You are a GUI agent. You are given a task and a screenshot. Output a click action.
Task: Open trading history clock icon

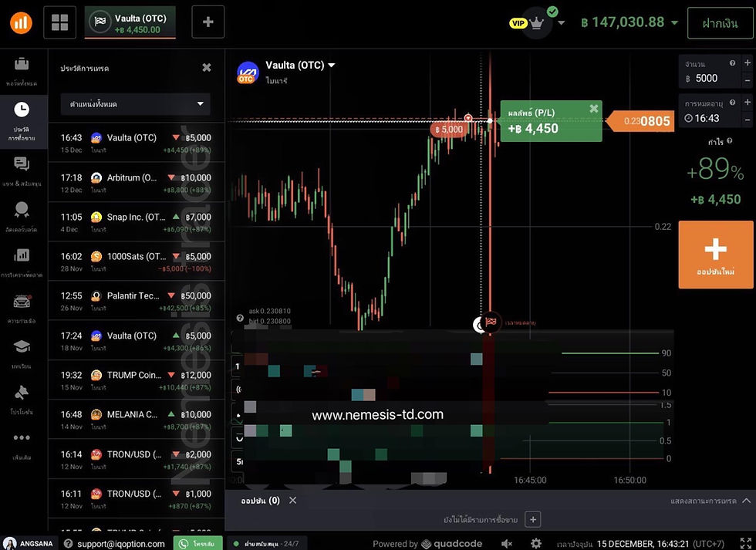pyautogui.click(x=22, y=110)
